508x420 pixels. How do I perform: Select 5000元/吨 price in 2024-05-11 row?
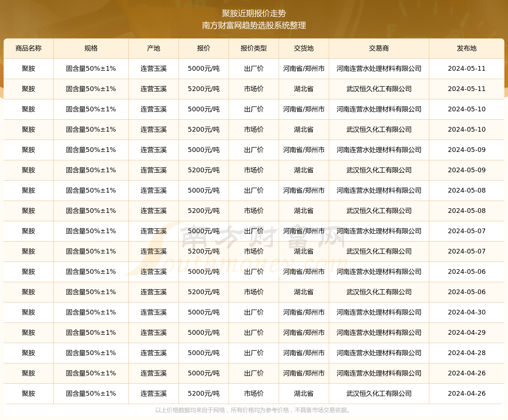[x=204, y=69]
